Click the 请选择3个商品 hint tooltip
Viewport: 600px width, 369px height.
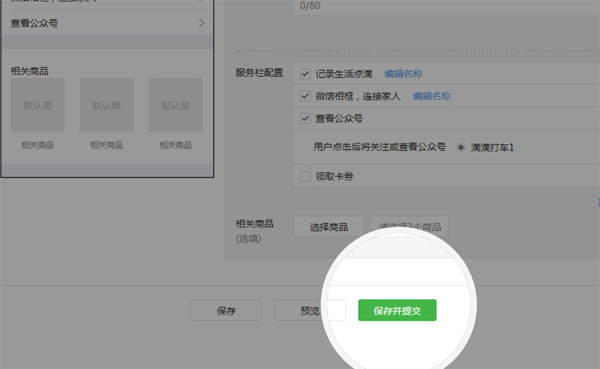coord(409,227)
